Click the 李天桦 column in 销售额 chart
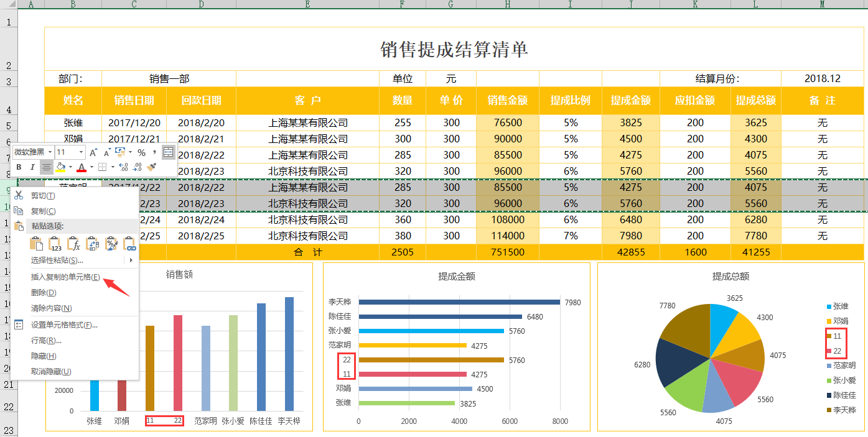This screenshot has height=437, width=868. (x=289, y=354)
